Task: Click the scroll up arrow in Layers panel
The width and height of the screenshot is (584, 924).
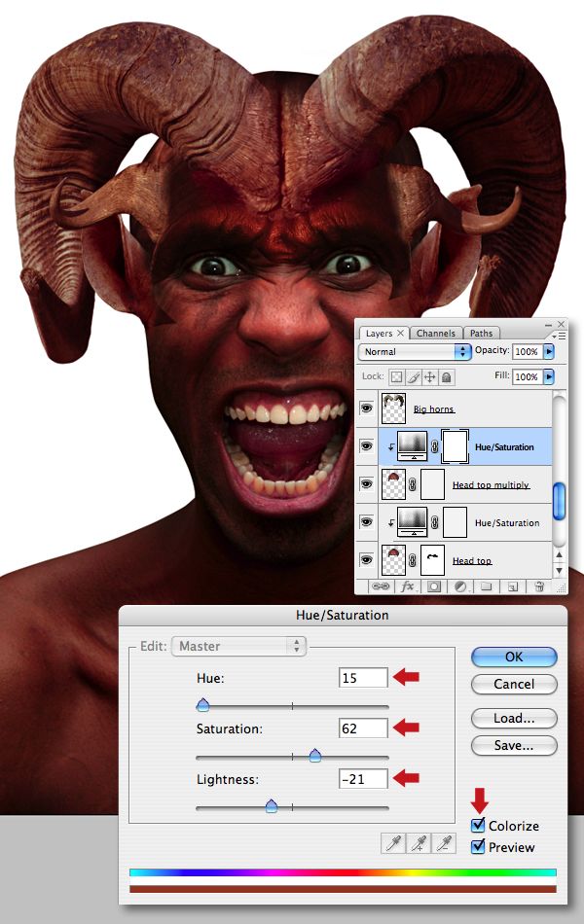Action: point(559,554)
